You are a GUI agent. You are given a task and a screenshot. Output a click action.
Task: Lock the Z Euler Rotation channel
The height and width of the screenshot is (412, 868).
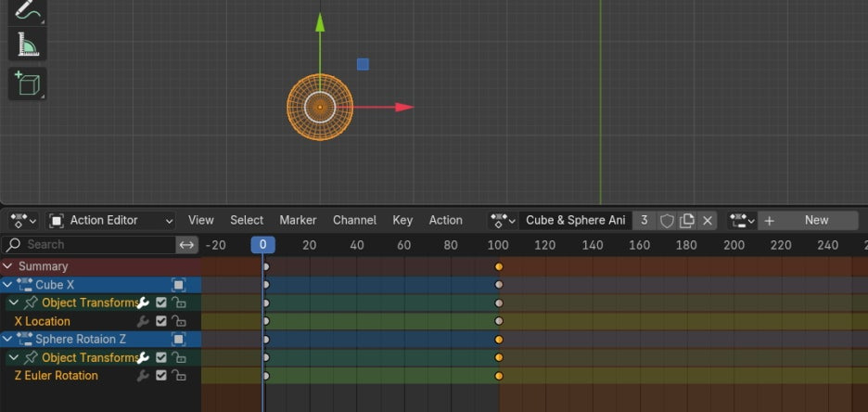tap(178, 376)
